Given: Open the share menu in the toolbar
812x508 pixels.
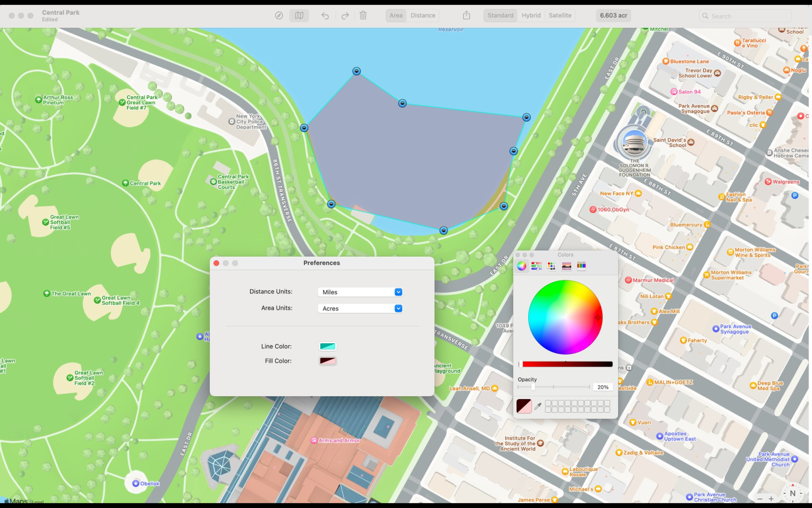Looking at the screenshot, I should point(466,15).
